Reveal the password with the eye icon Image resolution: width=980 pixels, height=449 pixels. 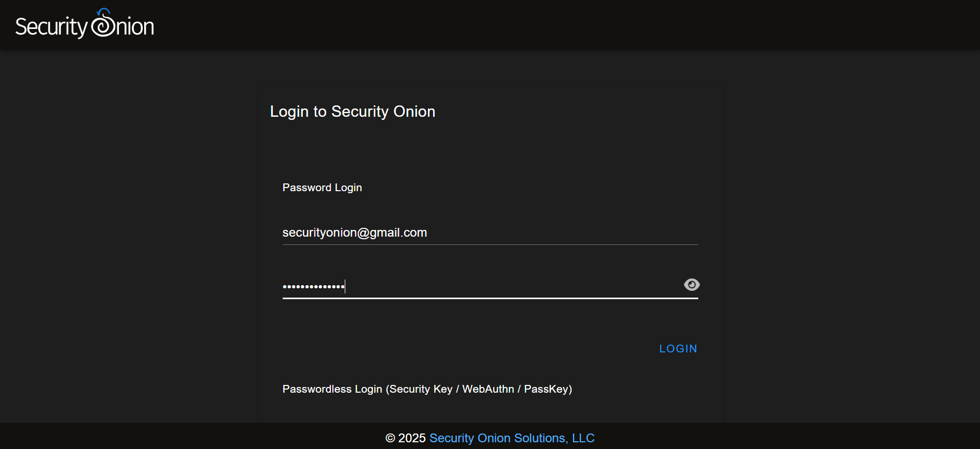pyautogui.click(x=691, y=285)
